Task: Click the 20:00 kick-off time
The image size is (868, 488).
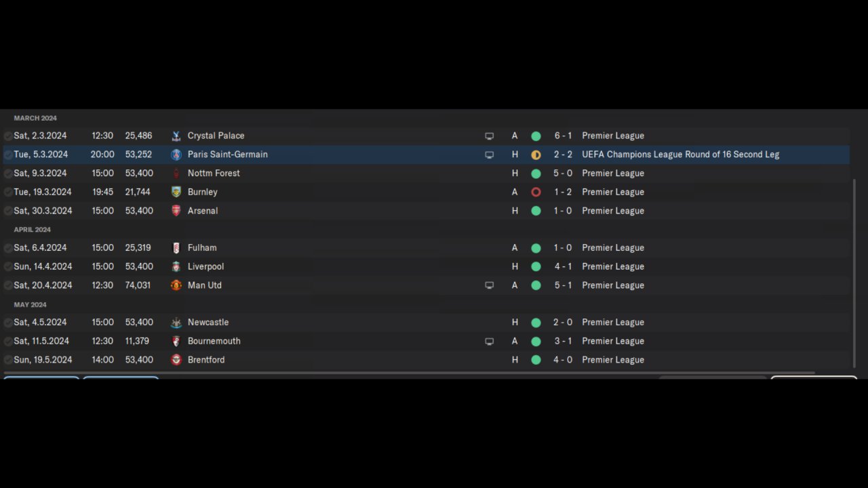Action: pos(102,155)
